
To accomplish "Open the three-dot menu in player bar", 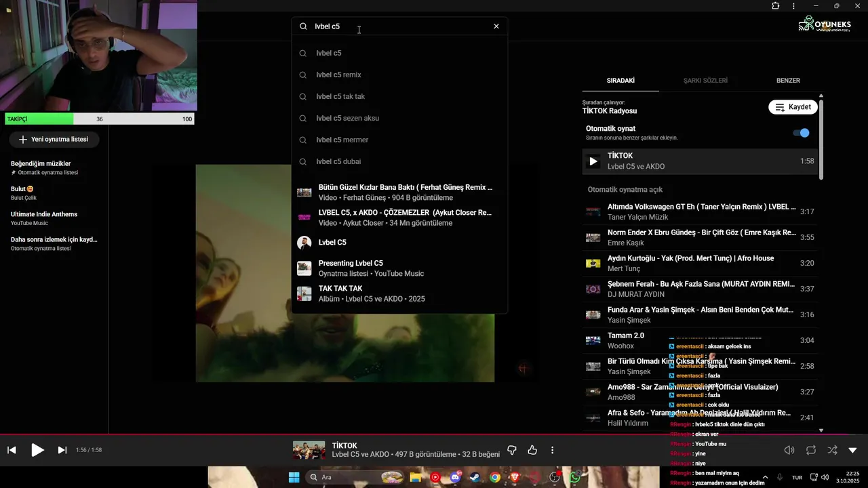I will [553, 450].
